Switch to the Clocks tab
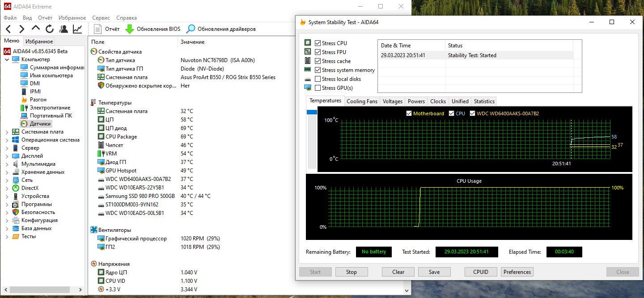 click(438, 101)
